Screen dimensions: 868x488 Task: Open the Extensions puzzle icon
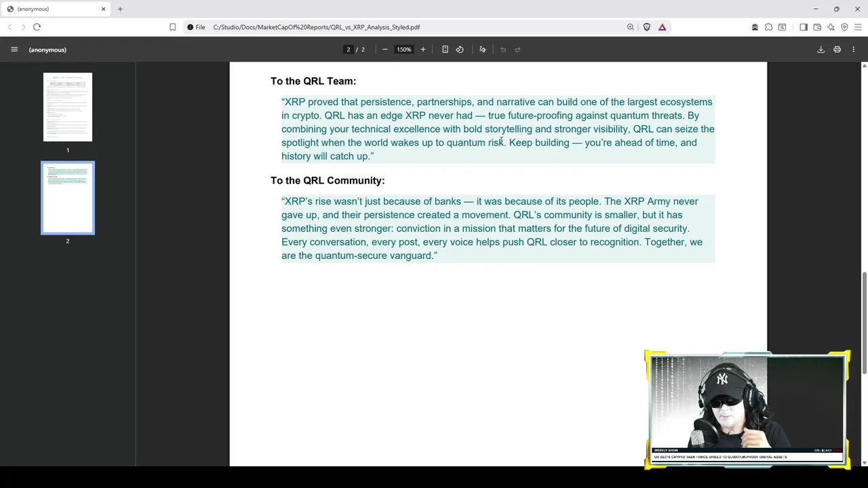768,27
